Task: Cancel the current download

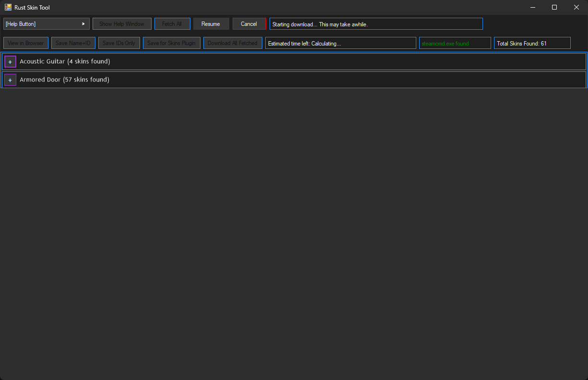Action: click(248, 23)
